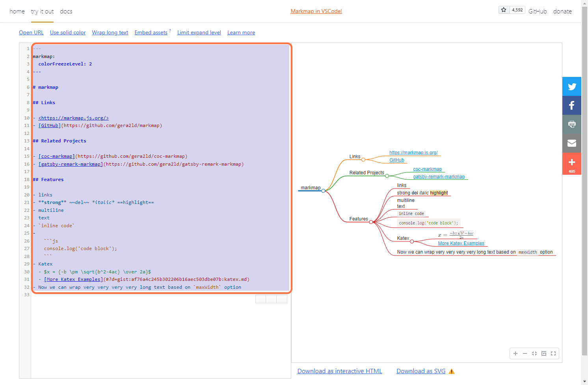Open the GitHub nav link
The height and width of the screenshot is (385, 588).
point(538,11)
